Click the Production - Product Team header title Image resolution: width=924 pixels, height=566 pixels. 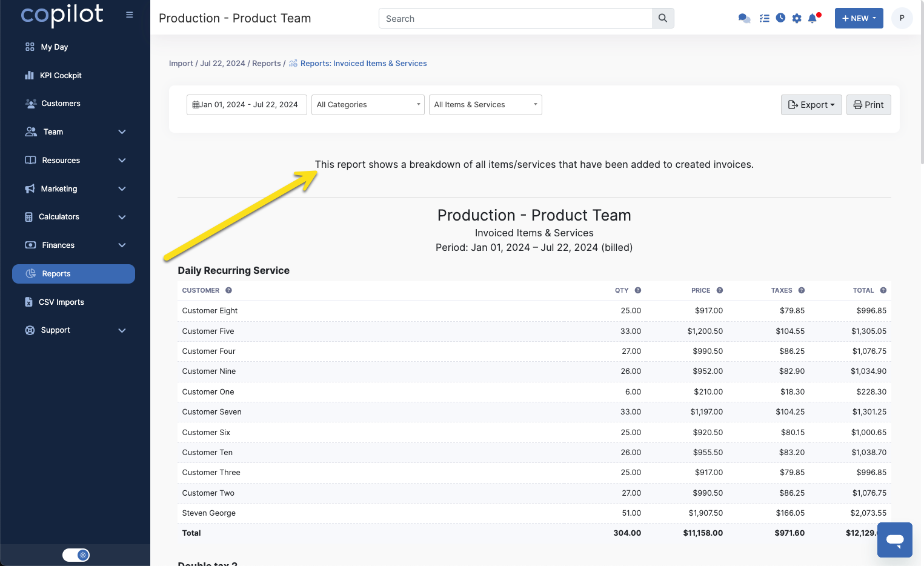tap(234, 18)
